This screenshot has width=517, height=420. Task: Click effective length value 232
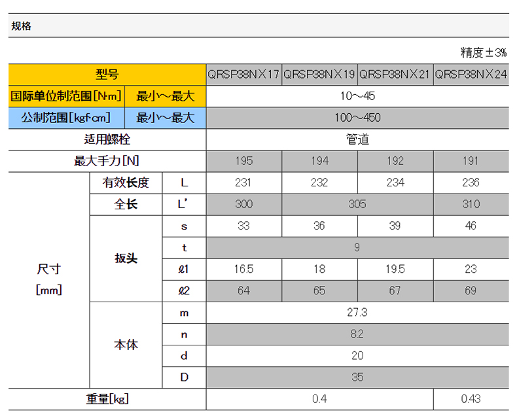[319, 183]
